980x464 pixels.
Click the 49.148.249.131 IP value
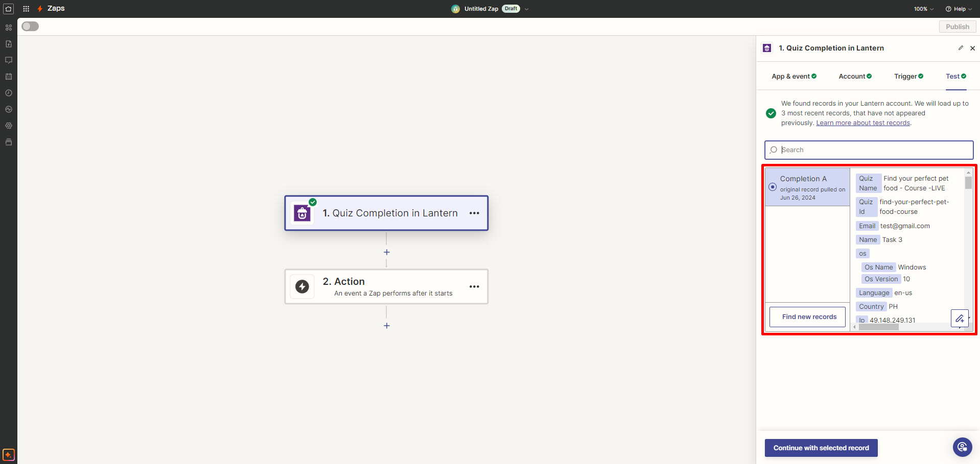click(x=893, y=320)
